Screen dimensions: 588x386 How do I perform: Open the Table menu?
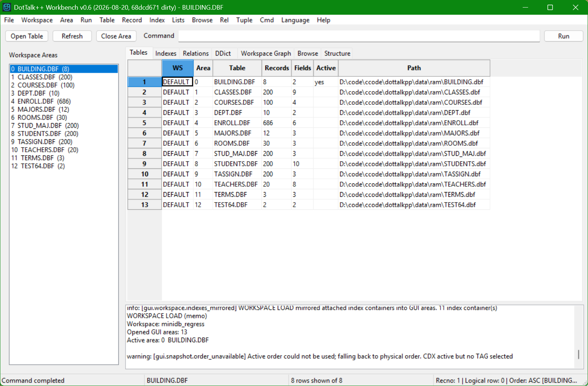point(107,20)
